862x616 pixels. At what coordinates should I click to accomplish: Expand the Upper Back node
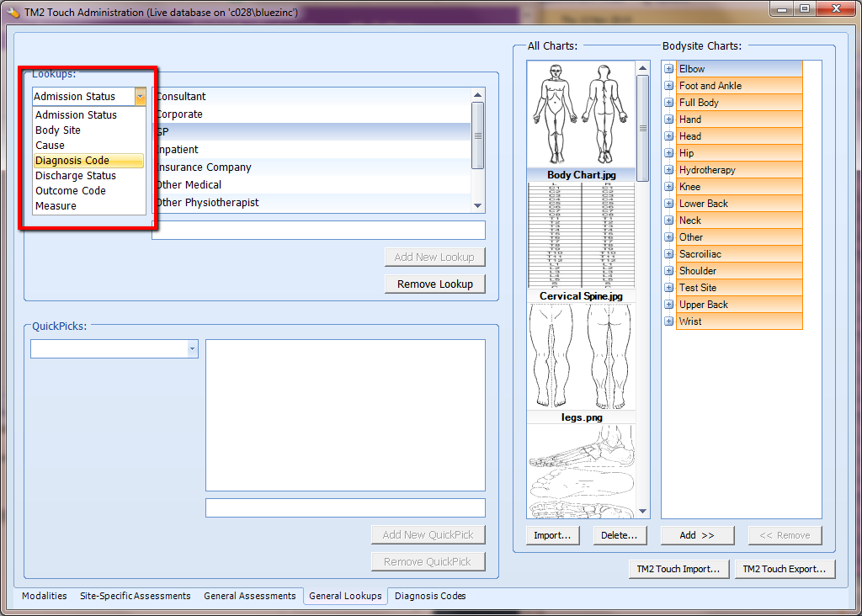(668, 305)
